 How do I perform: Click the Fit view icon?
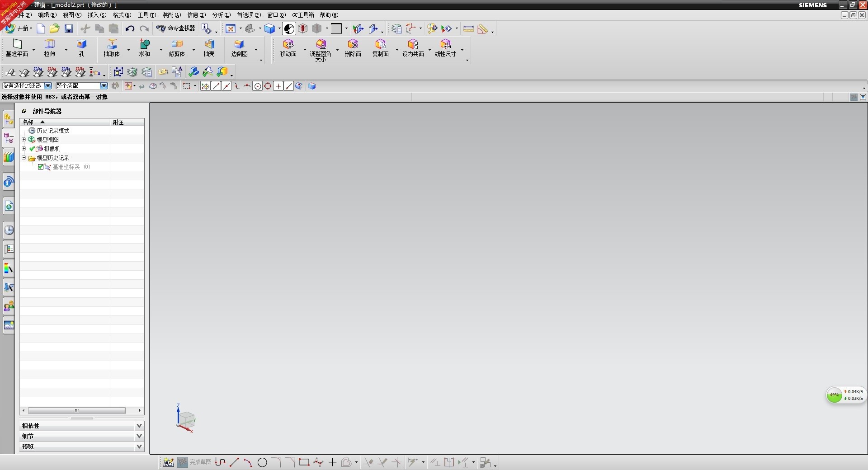click(x=231, y=29)
